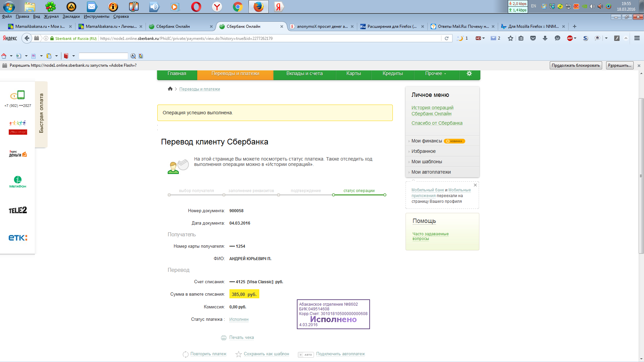Open Спасибо от Сбербанка link
Screen dimensions: 644x362
(437, 123)
